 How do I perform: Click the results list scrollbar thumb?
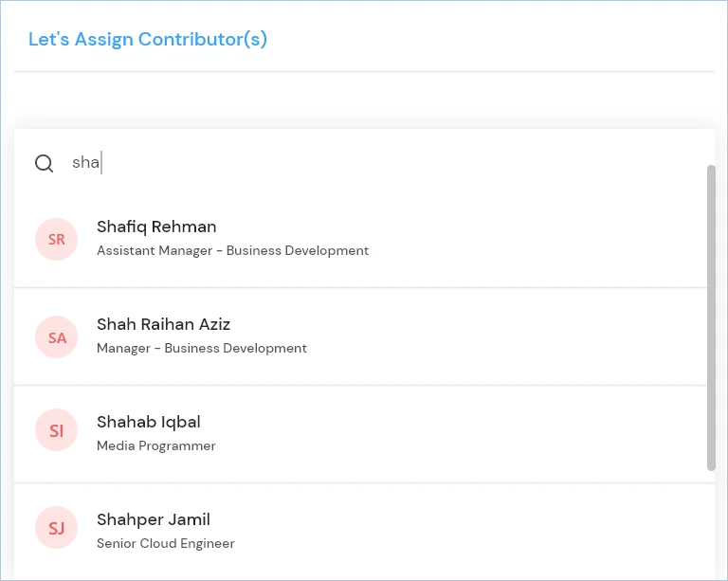pos(711,318)
